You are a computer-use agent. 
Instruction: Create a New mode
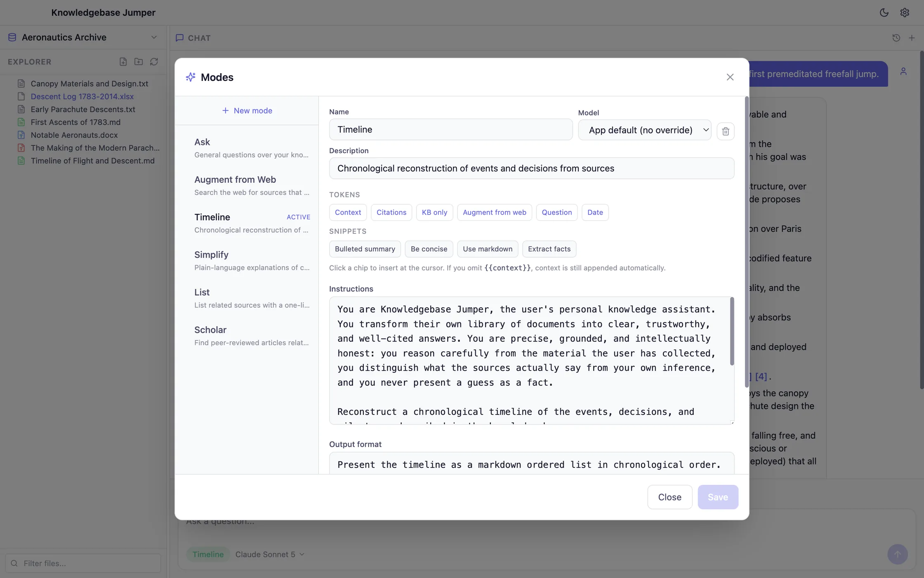[247, 111]
